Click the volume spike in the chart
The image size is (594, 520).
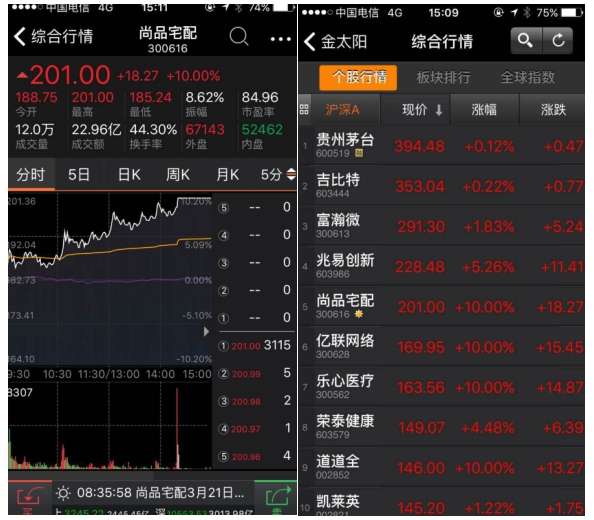tap(177, 428)
